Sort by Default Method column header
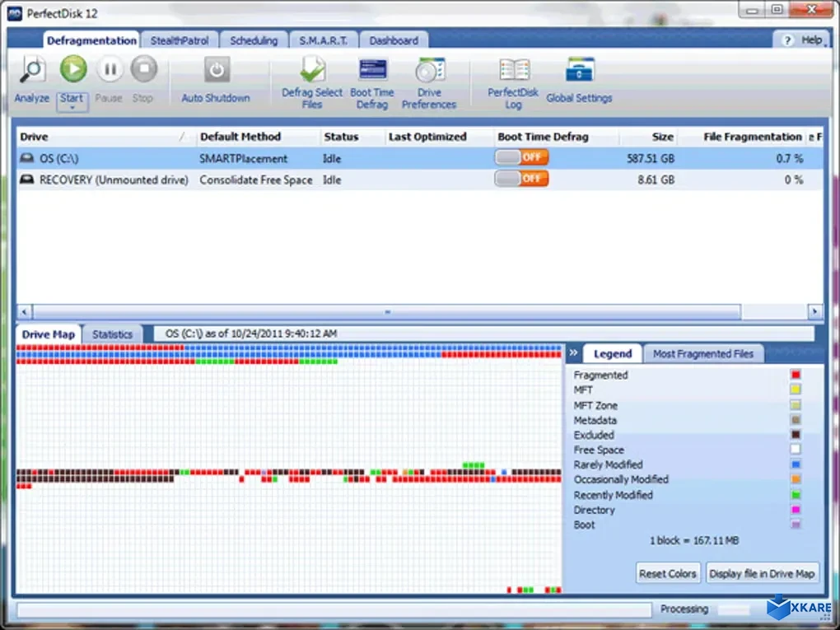This screenshot has height=630, width=840. tap(259, 137)
